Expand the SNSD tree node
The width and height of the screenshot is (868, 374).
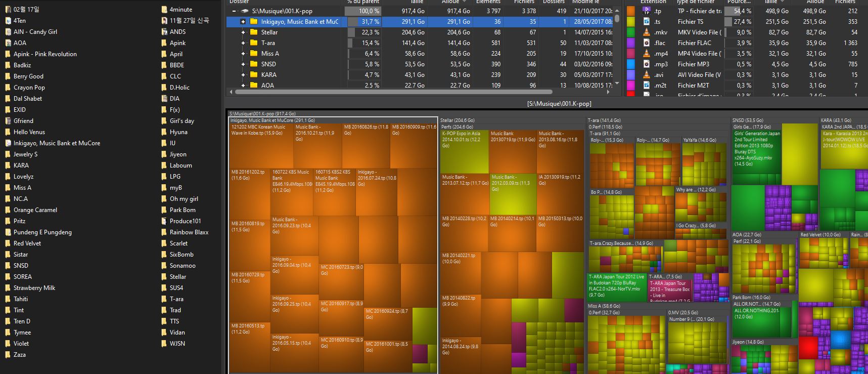(243, 64)
